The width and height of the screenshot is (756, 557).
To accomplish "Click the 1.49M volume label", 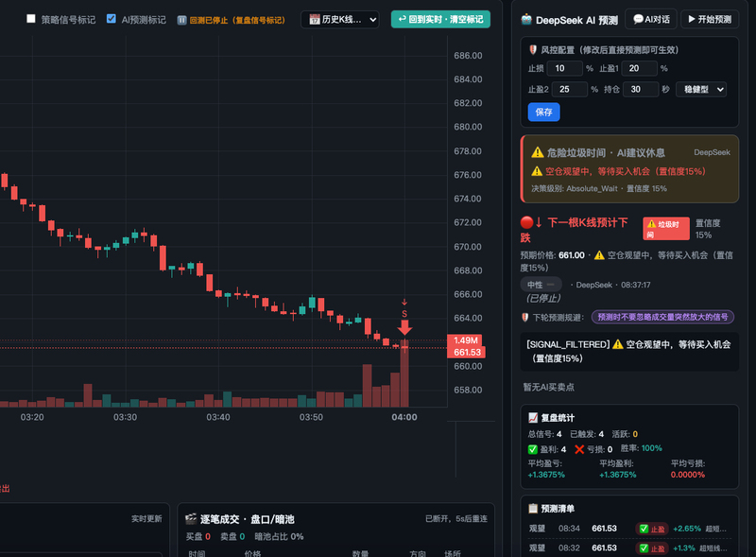I will point(465,340).
